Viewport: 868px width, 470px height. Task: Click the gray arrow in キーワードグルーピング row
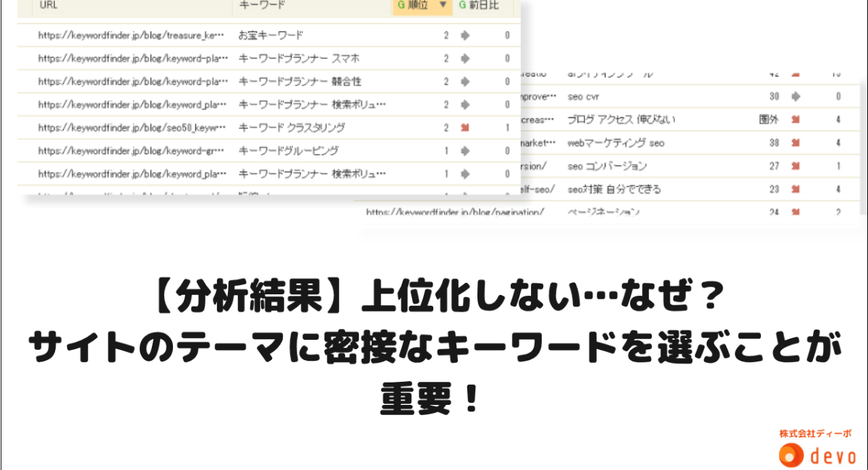[466, 151]
